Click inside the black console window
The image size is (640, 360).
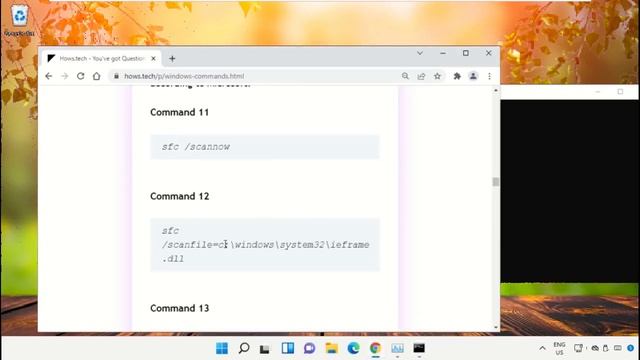click(x=570, y=191)
